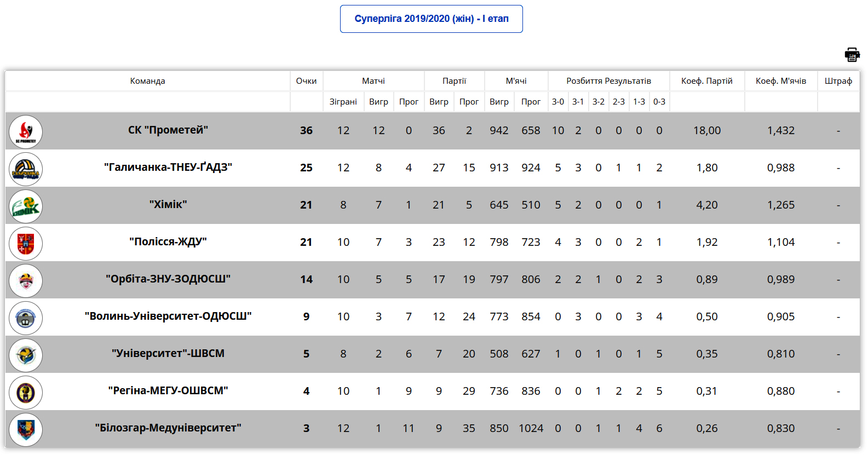The height and width of the screenshot is (455, 868).
Task: Click Галичанка's balls lost value 924
Action: tap(531, 168)
